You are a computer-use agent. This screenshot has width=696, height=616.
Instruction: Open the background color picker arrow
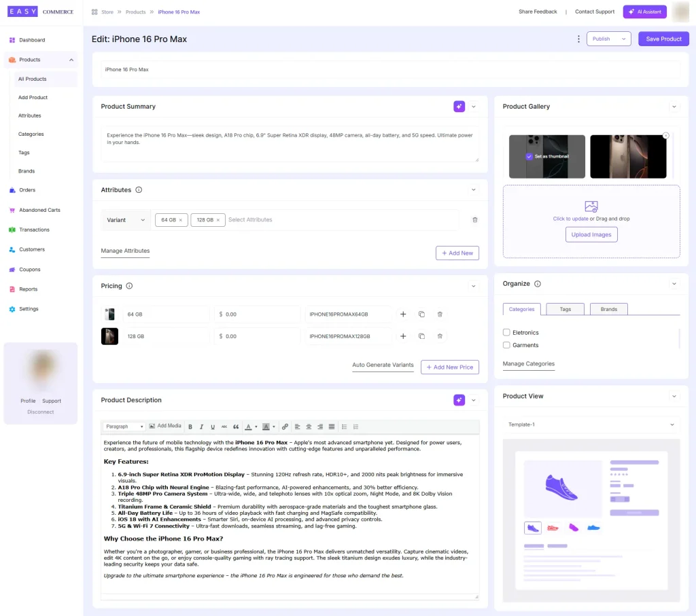(x=274, y=427)
